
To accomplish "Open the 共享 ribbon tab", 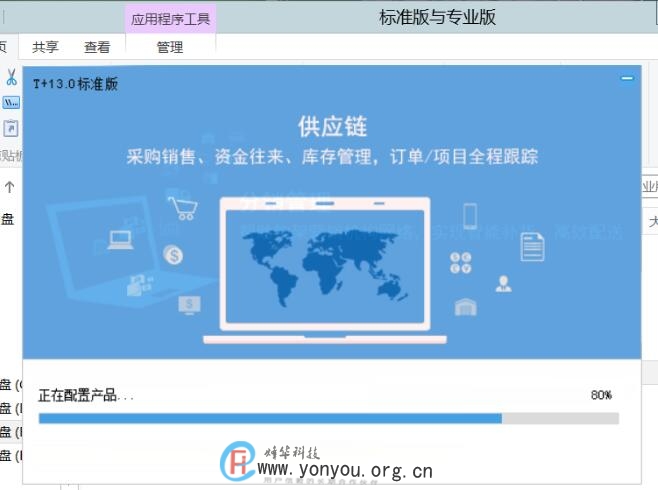I will [45, 47].
